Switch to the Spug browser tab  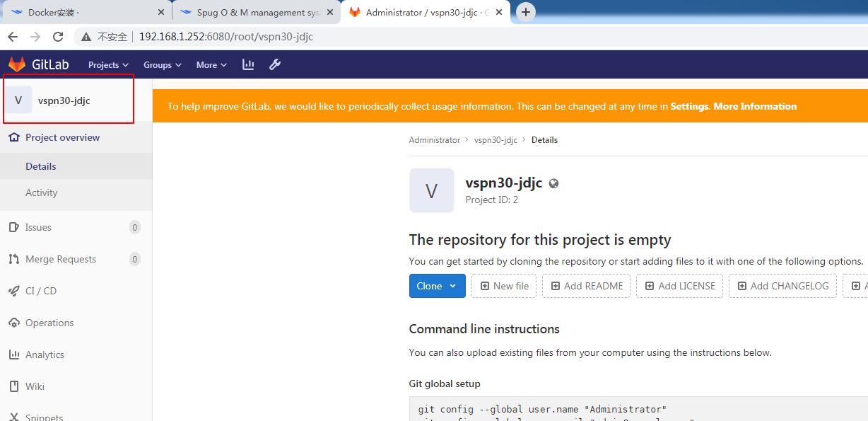[x=254, y=11]
